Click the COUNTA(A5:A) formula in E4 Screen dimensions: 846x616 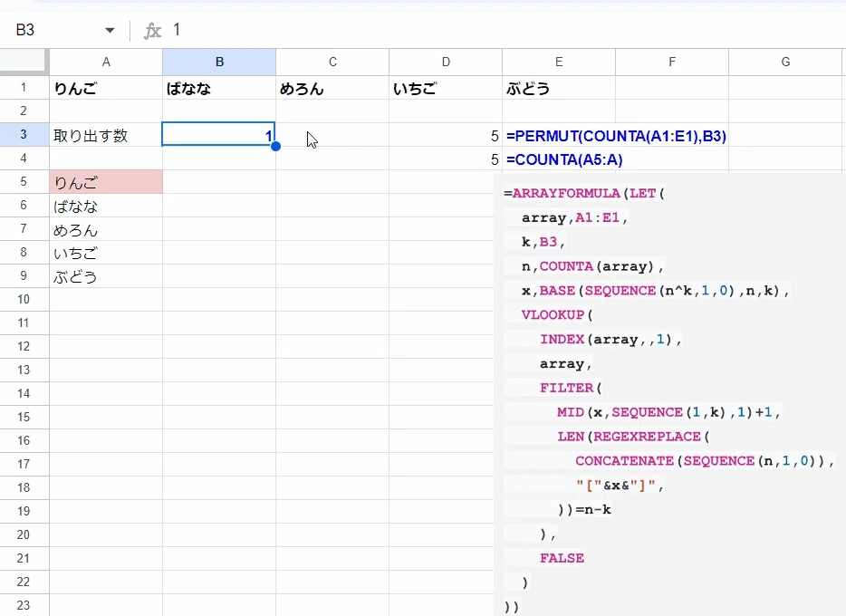pyautogui.click(x=564, y=159)
